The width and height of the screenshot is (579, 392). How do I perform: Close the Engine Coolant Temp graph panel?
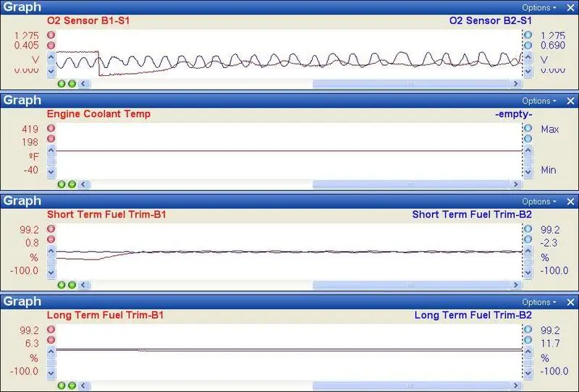[x=570, y=101]
